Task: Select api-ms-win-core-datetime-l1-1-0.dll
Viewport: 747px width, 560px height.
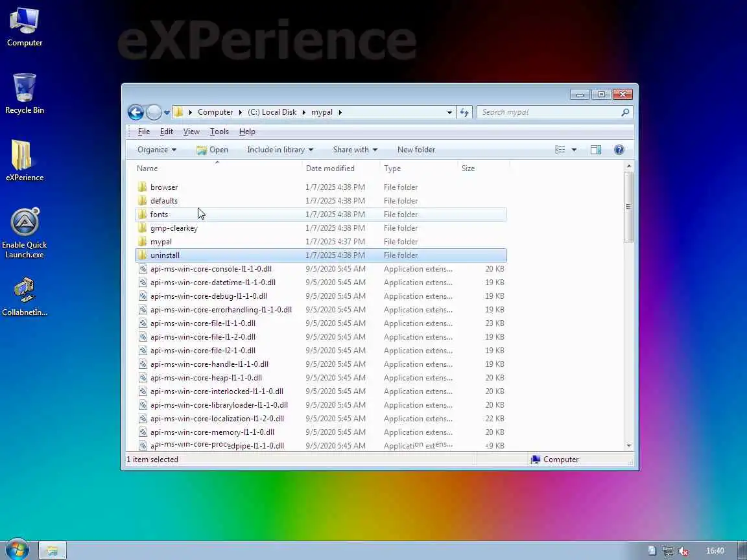Action: point(320,283)
